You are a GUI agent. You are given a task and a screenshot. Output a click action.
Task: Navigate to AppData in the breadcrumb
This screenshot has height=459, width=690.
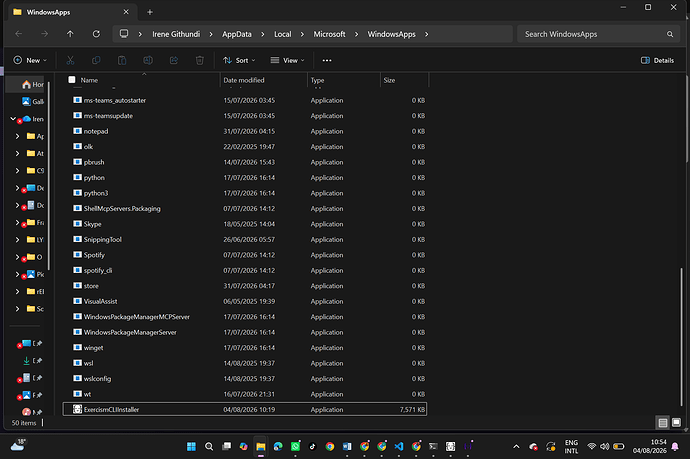[x=237, y=34]
